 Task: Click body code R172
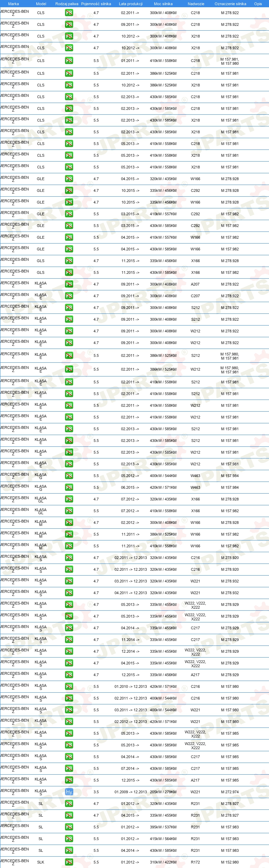[x=195, y=862]
